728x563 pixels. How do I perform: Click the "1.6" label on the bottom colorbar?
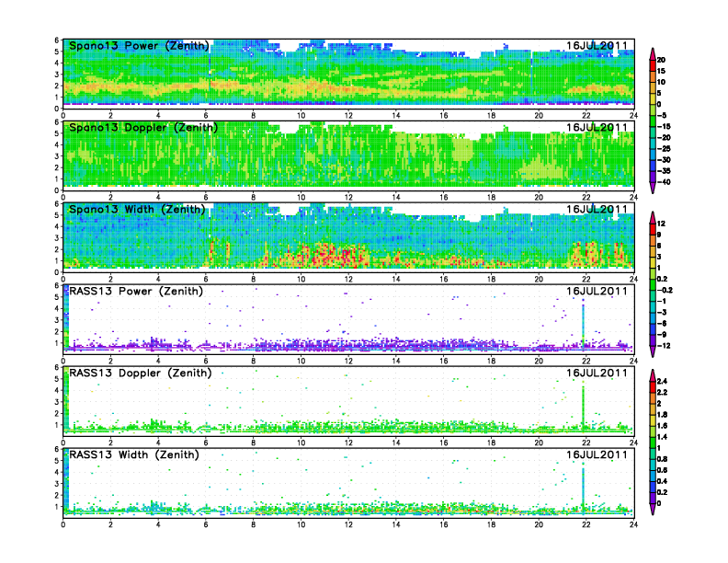coord(663,426)
